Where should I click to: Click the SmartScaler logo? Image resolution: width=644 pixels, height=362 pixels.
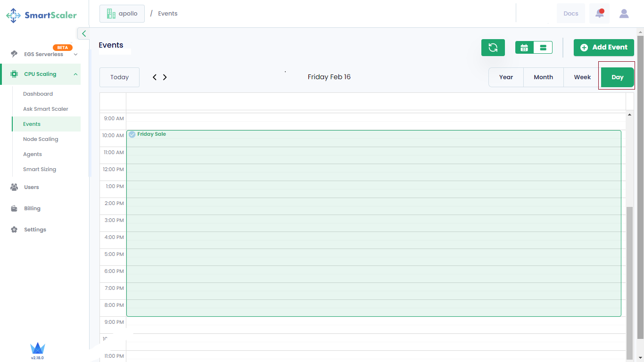click(41, 15)
